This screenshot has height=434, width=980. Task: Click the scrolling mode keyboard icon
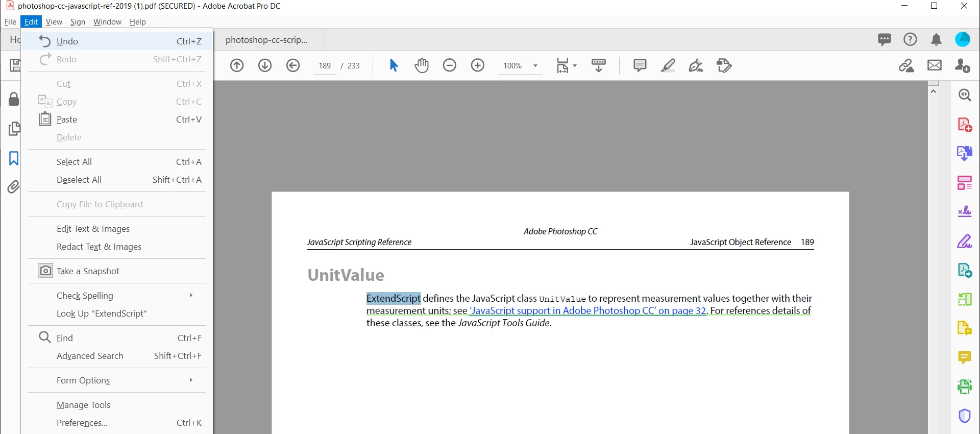click(x=599, y=65)
